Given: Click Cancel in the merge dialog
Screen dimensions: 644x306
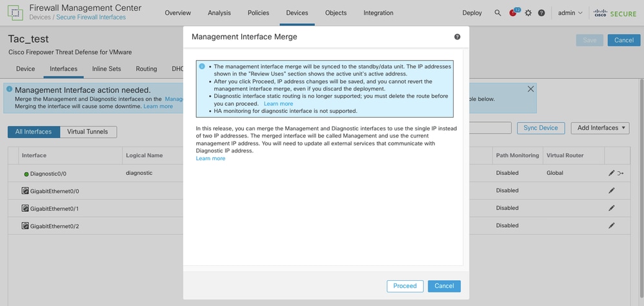Looking at the screenshot, I should 444,286.
